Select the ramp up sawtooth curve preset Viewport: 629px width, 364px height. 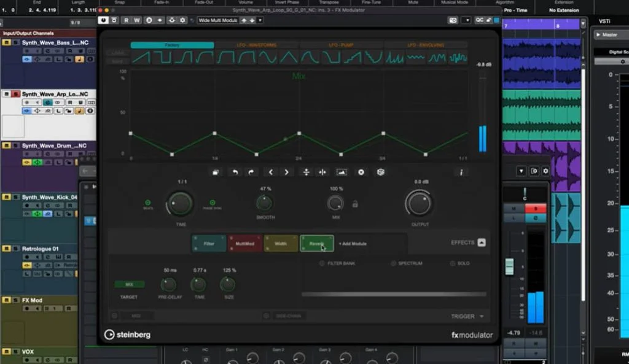(141, 58)
